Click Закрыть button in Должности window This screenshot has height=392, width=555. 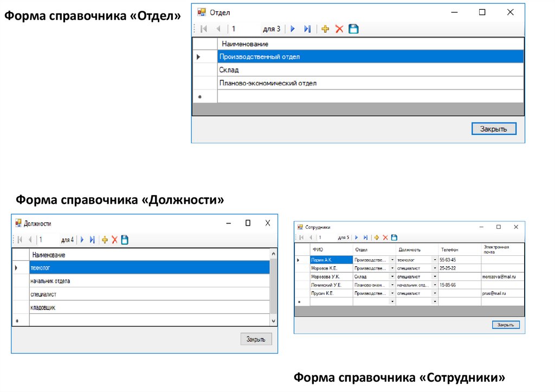tap(256, 339)
